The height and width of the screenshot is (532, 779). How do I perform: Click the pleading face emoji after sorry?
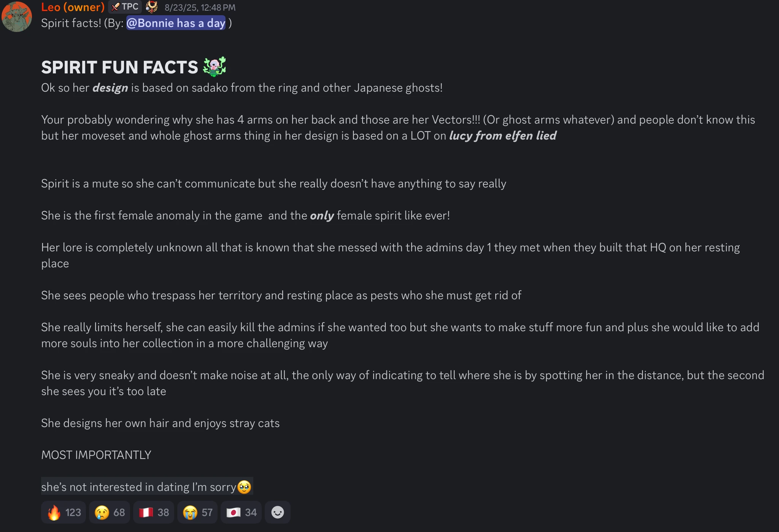[244, 487]
